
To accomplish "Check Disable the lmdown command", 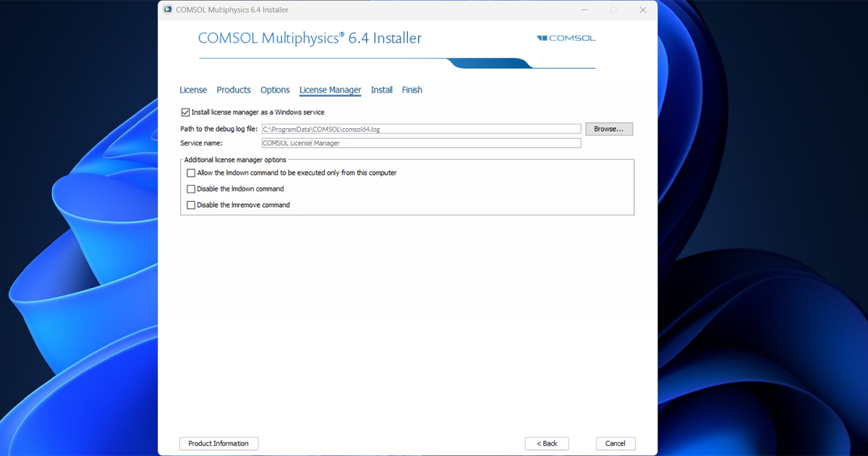I will [191, 189].
